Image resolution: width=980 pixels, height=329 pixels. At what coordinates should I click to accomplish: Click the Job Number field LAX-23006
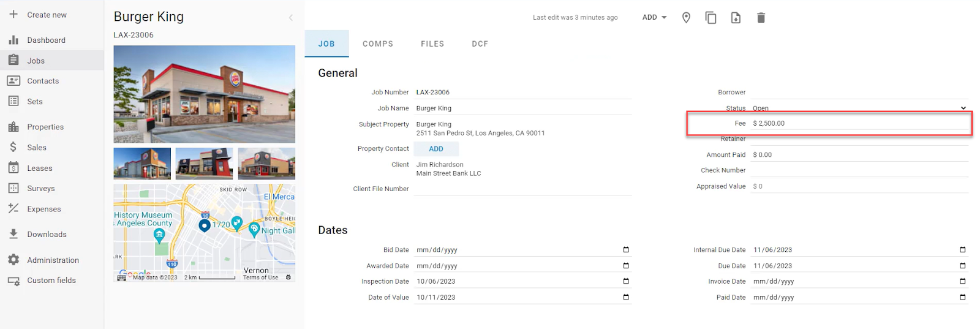[522, 93]
